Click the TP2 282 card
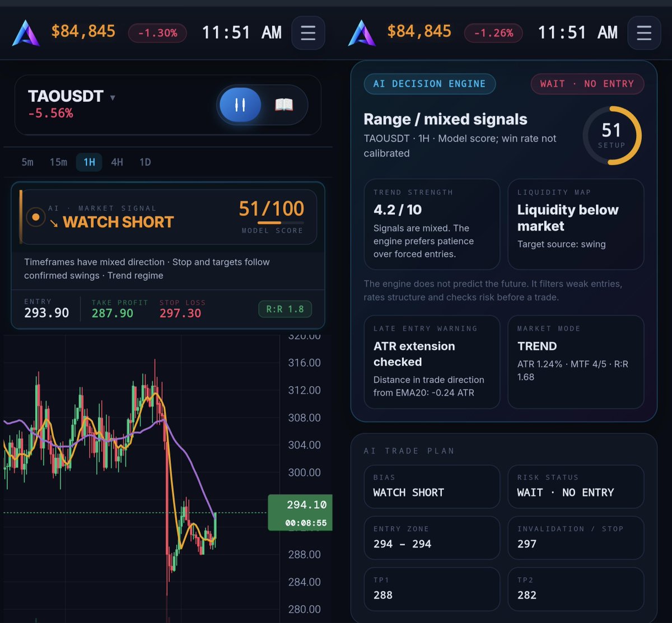The height and width of the screenshot is (623, 672). tap(576, 589)
